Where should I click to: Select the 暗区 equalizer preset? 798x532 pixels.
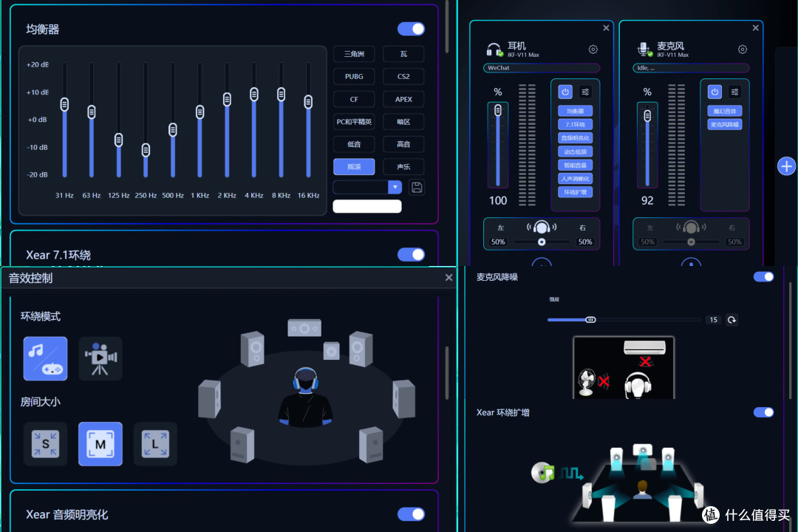[403, 122]
